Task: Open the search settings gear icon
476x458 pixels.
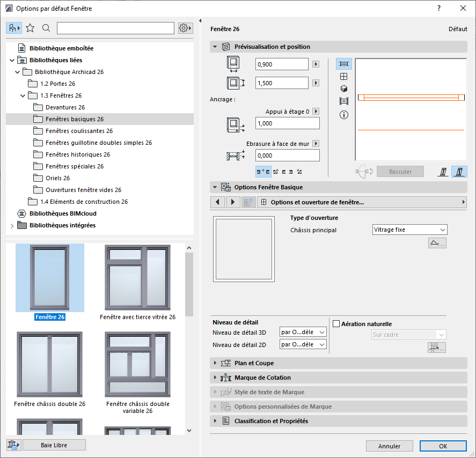Action: (x=185, y=27)
